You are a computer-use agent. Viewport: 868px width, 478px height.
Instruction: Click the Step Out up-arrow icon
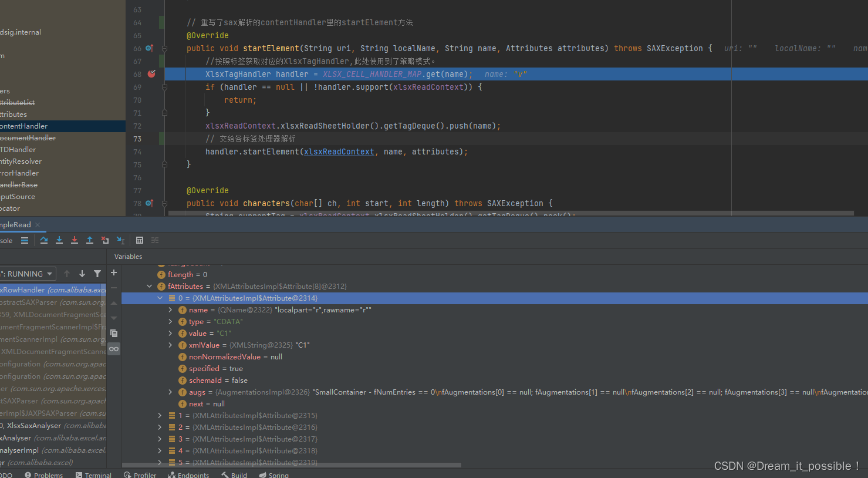coord(89,240)
